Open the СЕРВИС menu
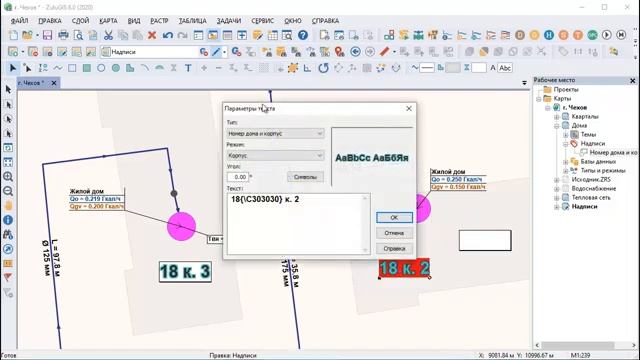Image resolution: width=640 pixels, height=360 pixels. tap(262, 21)
